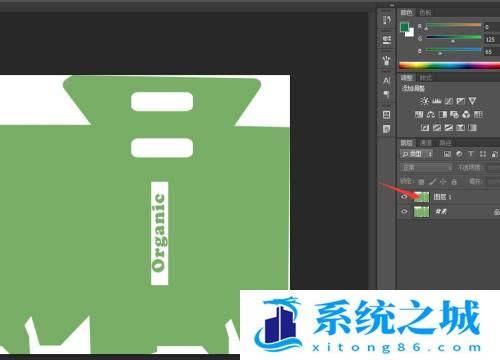This screenshot has height=360, width=500.
Task: Open the Character panel (A| icon)
Action: [x=387, y=80]
